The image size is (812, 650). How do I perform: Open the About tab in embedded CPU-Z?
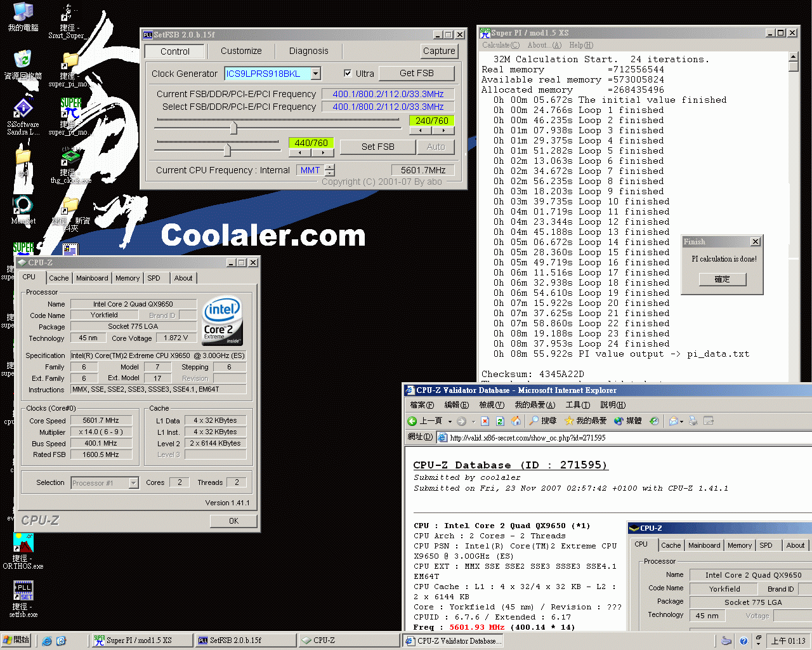point(795,545)
